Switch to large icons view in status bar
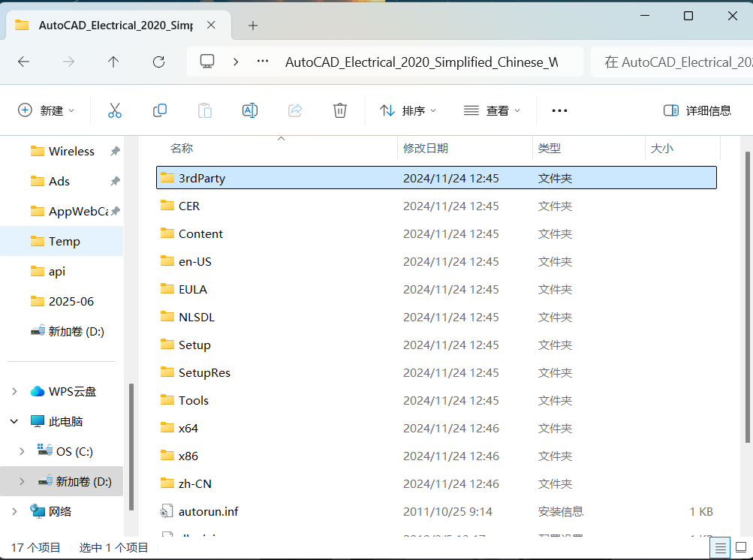The width and height of the screenshot is (753, 560). point(741,547)
